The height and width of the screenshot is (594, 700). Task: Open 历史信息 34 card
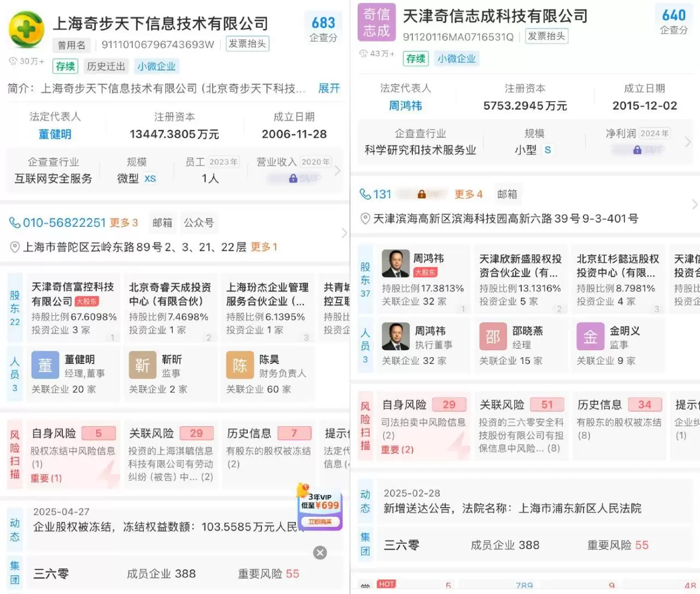click(x=619, y=426)
